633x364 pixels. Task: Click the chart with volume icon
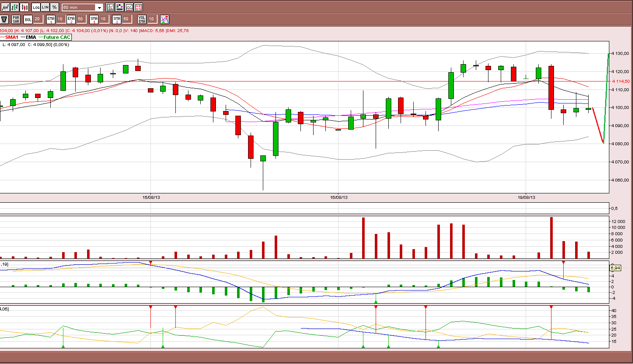pyautogui.click(x=129, y=7)
